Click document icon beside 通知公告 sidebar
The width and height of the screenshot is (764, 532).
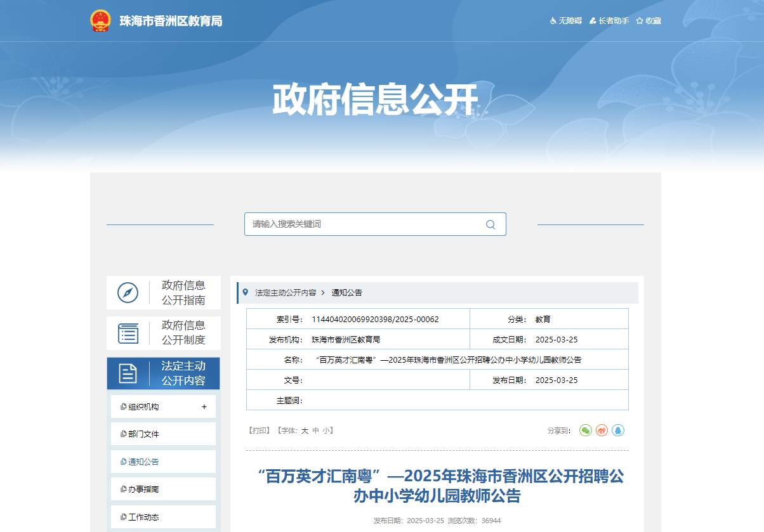(123, 462)
